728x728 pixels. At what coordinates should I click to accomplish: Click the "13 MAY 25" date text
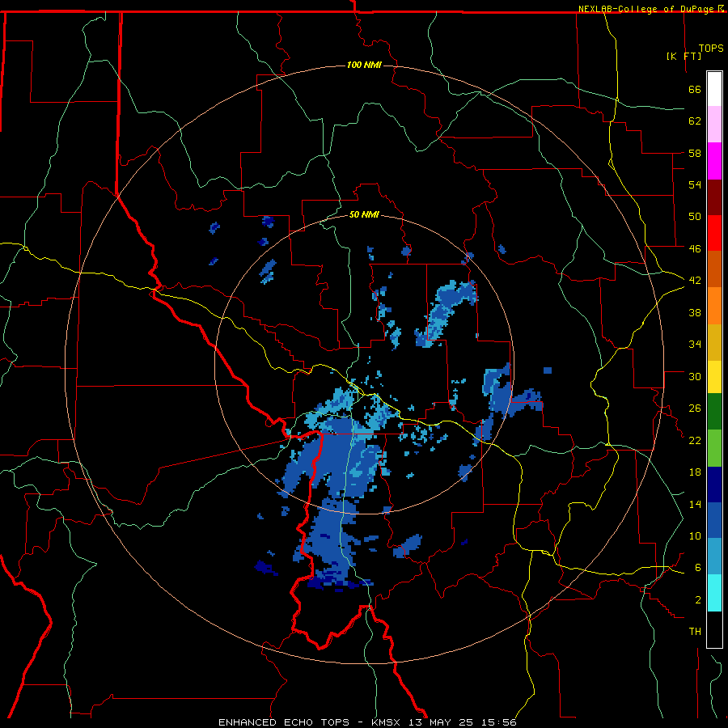(441, 722)
